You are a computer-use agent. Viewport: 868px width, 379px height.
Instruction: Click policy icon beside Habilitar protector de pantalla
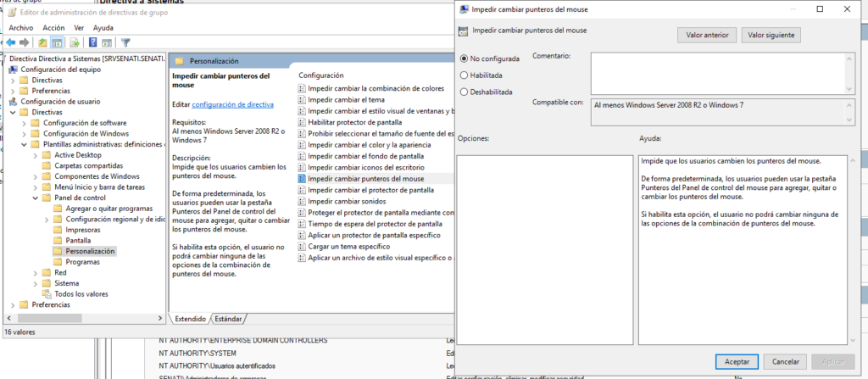pyautogui.click(x=302, y=122)
